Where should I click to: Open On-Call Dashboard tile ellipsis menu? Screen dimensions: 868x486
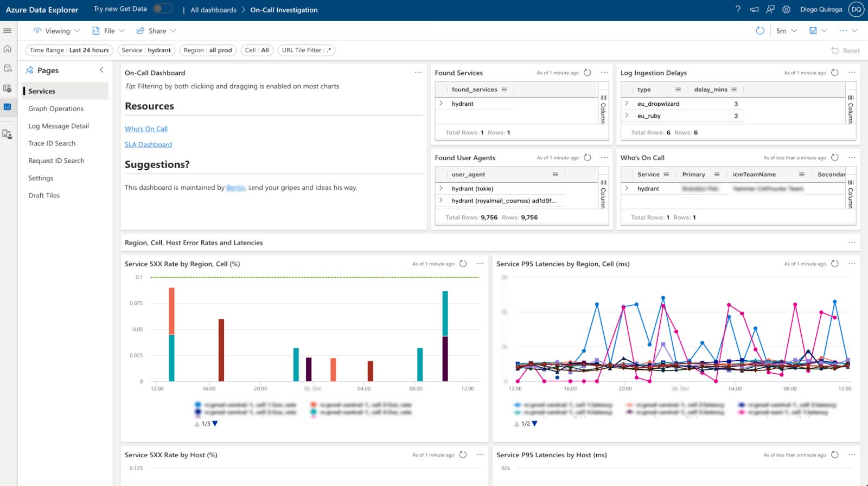[418, 73]
